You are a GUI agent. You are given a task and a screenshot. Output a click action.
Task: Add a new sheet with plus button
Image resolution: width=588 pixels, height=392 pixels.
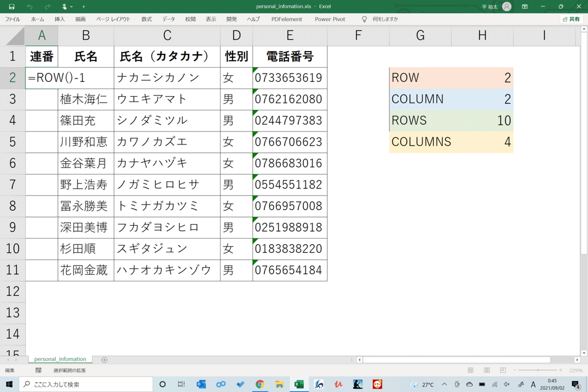[104, 360]
